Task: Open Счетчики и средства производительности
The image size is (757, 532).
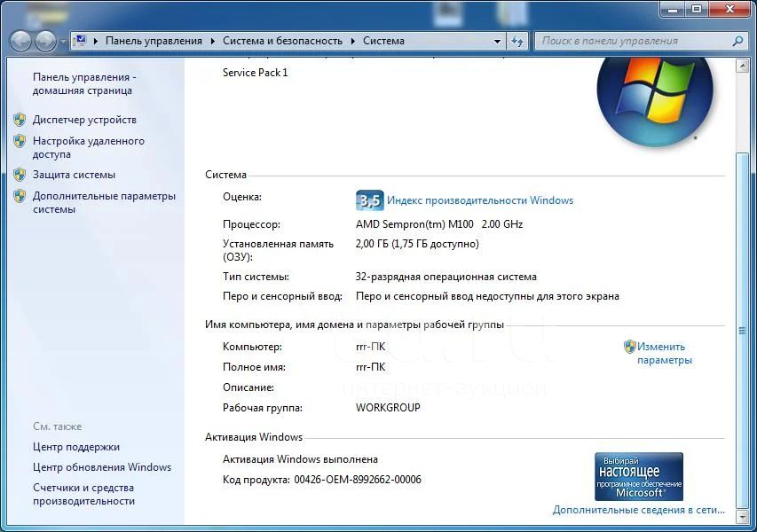Action: click(83, 495)
